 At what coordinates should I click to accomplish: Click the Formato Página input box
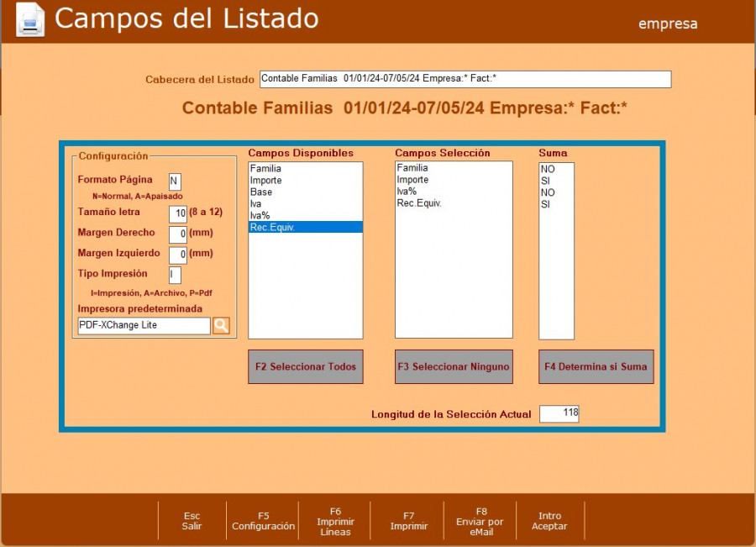click(x=175, y=181)
